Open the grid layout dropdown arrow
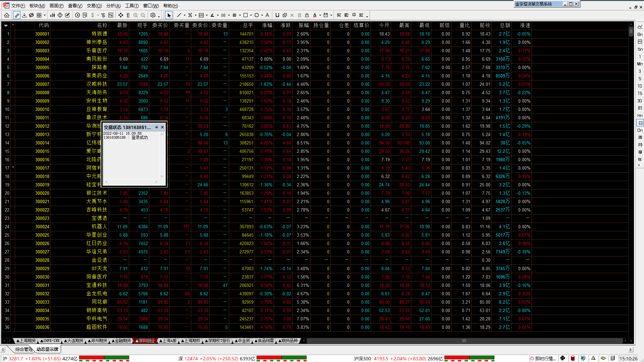This screenshot has height=362, width=644. tap(45, 15)
